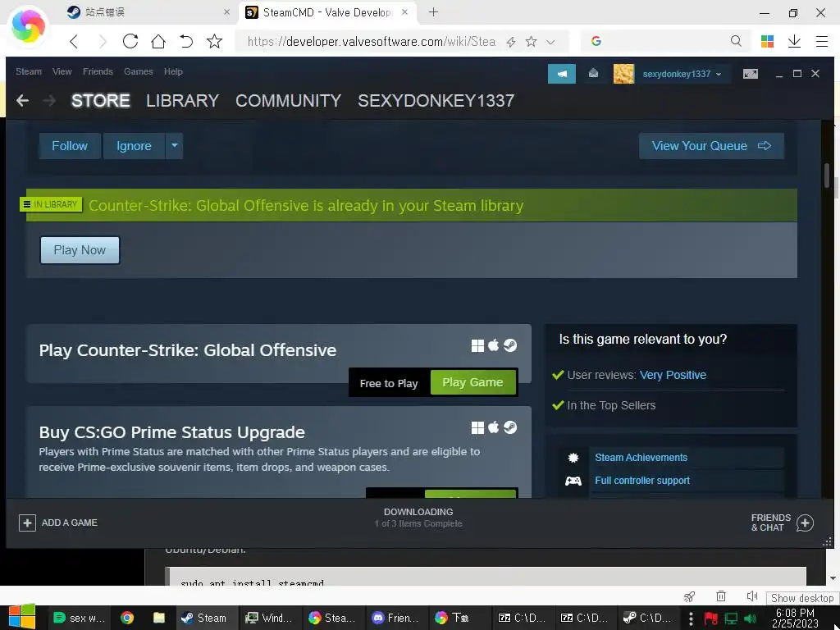Viewport: 840px width, 630px height.
Task: Click the browser undo-close arrow icon
Action: coord(186,41)
